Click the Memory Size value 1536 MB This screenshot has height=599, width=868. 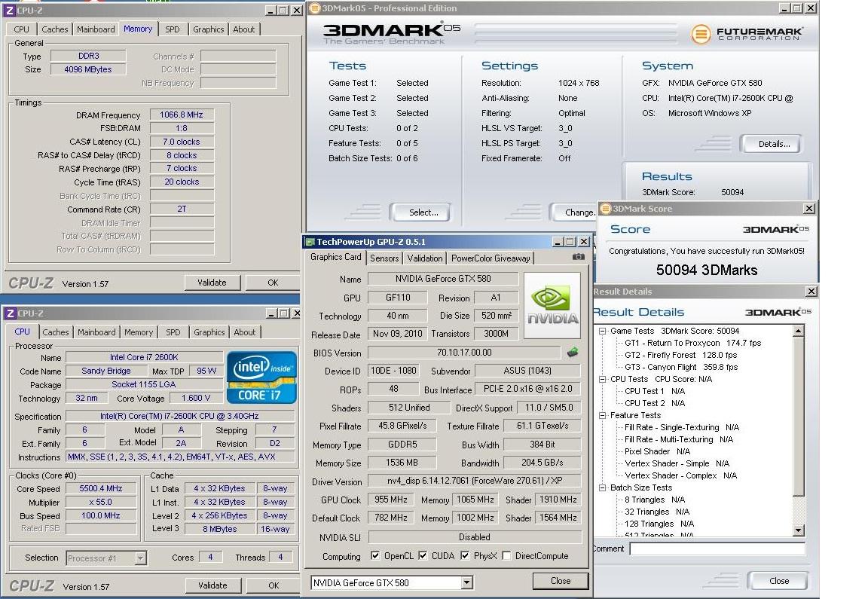coord(402,463)
